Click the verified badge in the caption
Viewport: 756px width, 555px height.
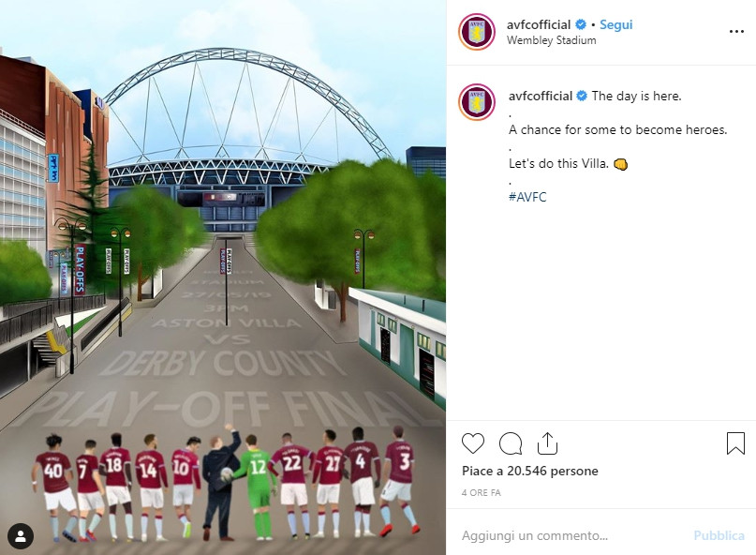tap(581, 96)
